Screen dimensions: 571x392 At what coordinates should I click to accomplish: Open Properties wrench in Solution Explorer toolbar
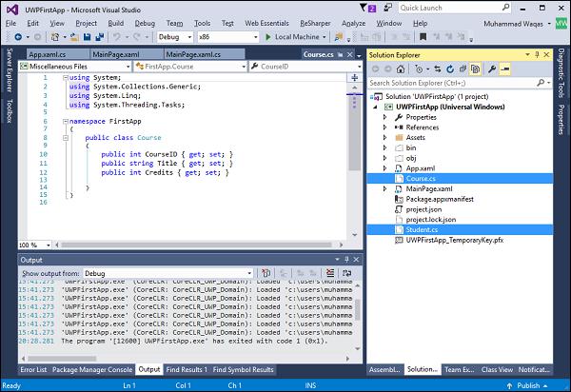(491, 69)
